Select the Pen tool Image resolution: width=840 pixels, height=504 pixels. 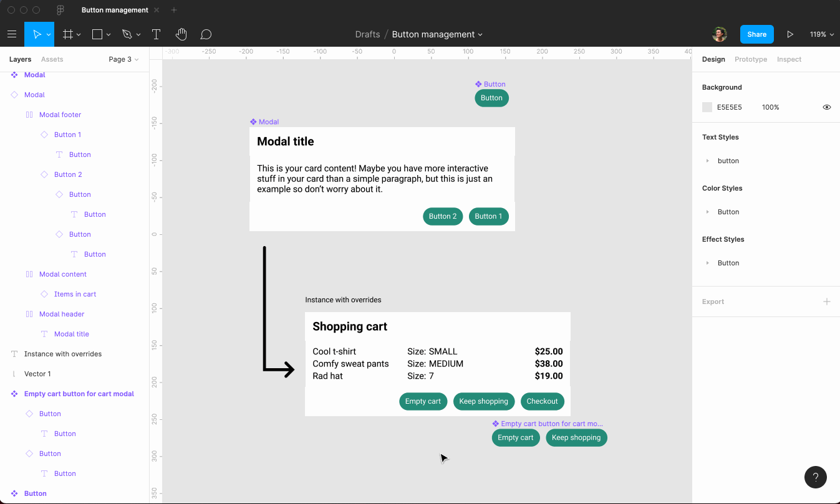tap(127, 34)
